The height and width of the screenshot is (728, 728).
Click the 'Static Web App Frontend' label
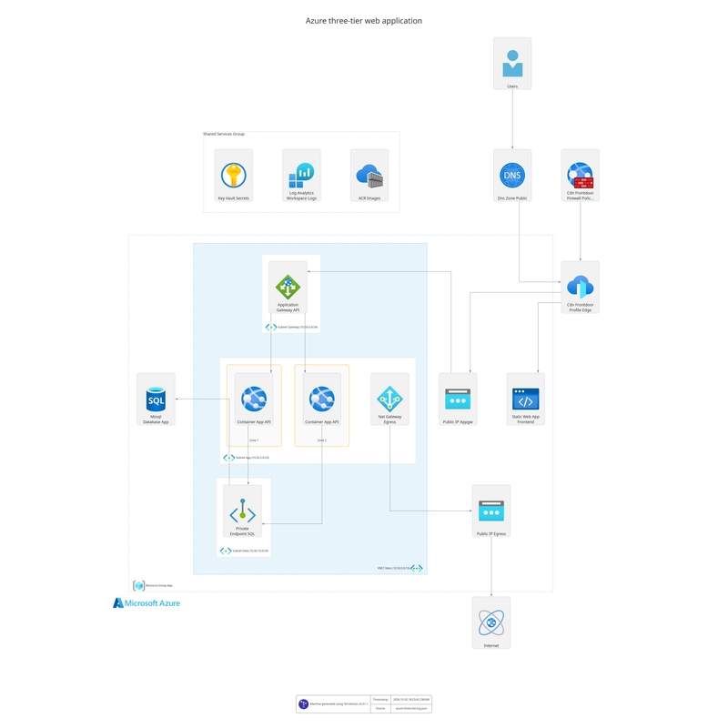pos(526,420)
